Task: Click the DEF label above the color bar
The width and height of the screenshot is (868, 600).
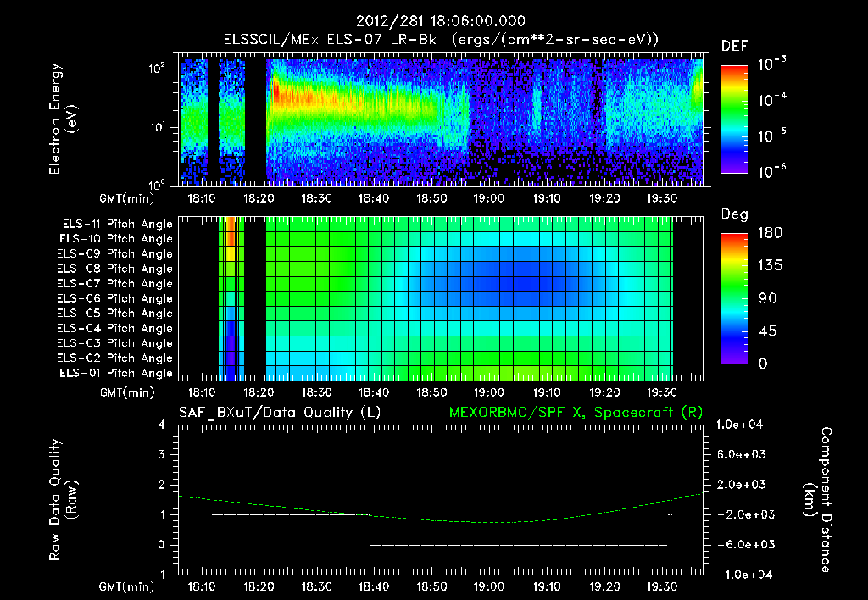Action: point(735,46)
